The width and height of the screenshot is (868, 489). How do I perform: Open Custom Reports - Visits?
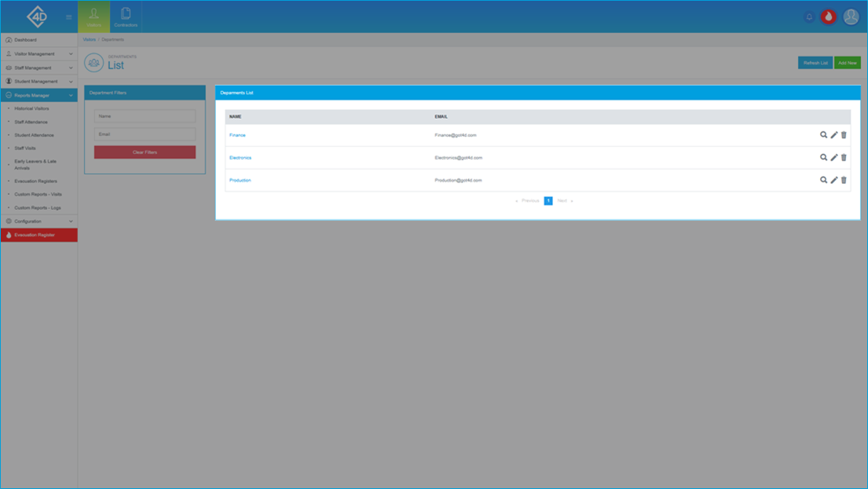(x=38, y=194)
